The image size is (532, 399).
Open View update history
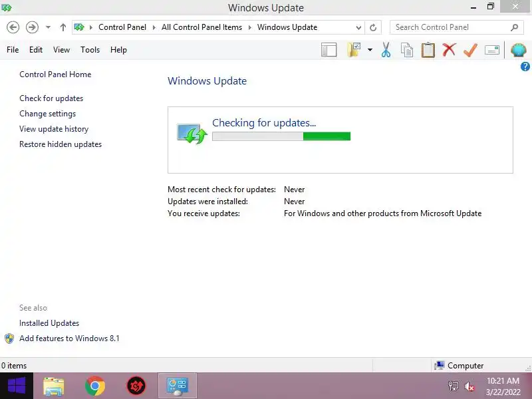[54, 128]
